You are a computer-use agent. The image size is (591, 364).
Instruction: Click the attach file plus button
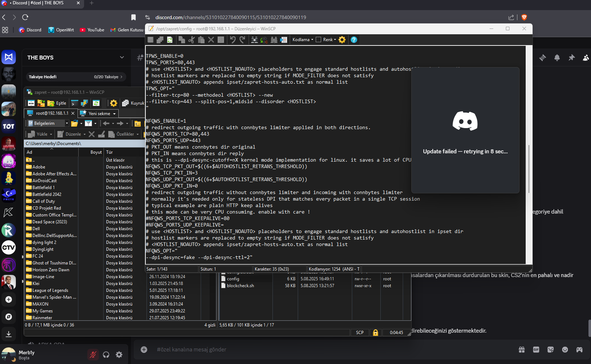pyautogui.click(x=144, y=350)
